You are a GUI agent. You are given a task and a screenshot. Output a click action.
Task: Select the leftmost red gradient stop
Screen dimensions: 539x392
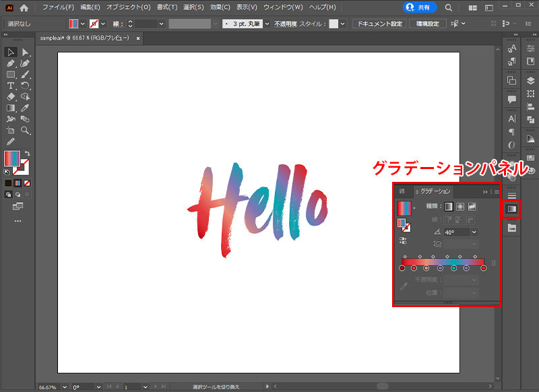[x=402, y=268]
